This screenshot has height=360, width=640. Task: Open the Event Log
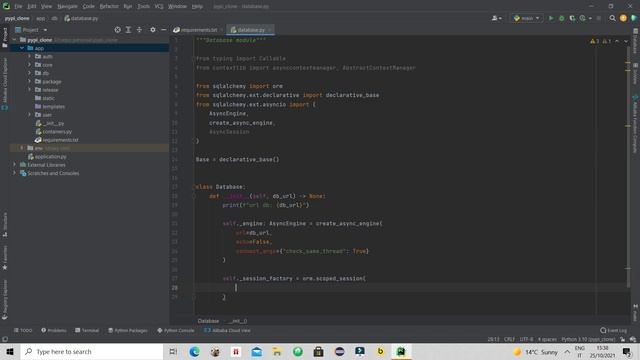613,330
